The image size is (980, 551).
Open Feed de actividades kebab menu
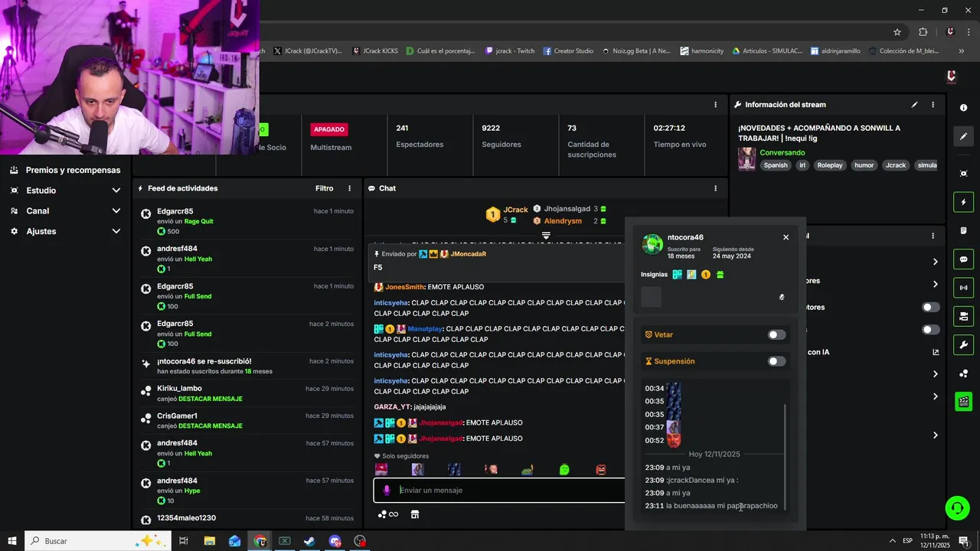[350, 188]
